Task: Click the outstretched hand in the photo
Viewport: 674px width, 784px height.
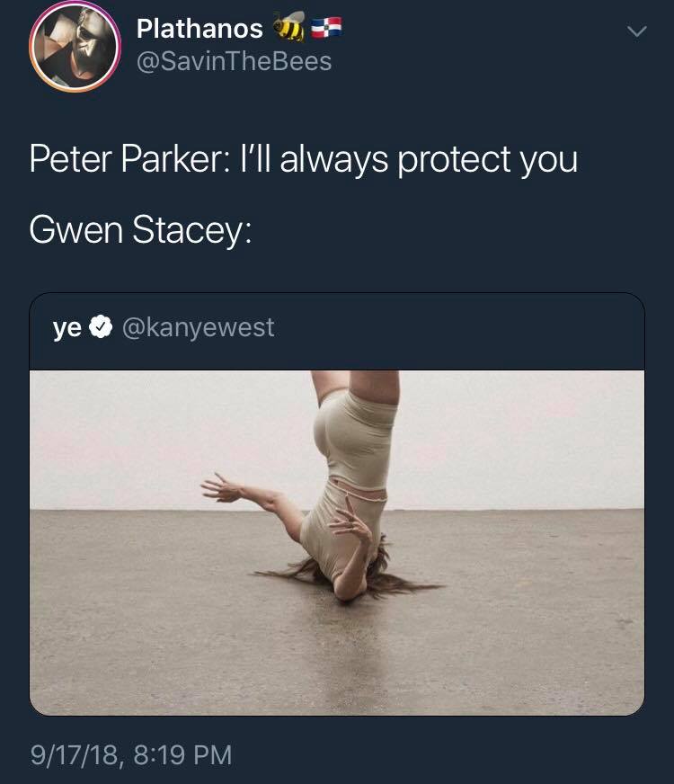Action: coord(221,486)
